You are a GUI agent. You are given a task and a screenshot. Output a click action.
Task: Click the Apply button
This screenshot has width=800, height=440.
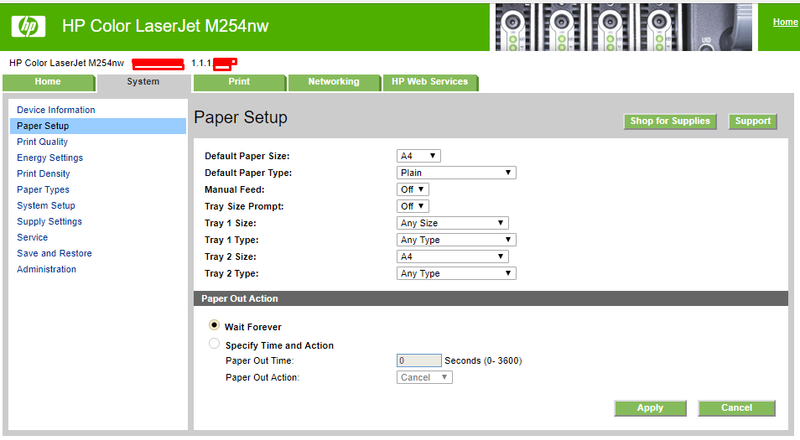point(650,408)
